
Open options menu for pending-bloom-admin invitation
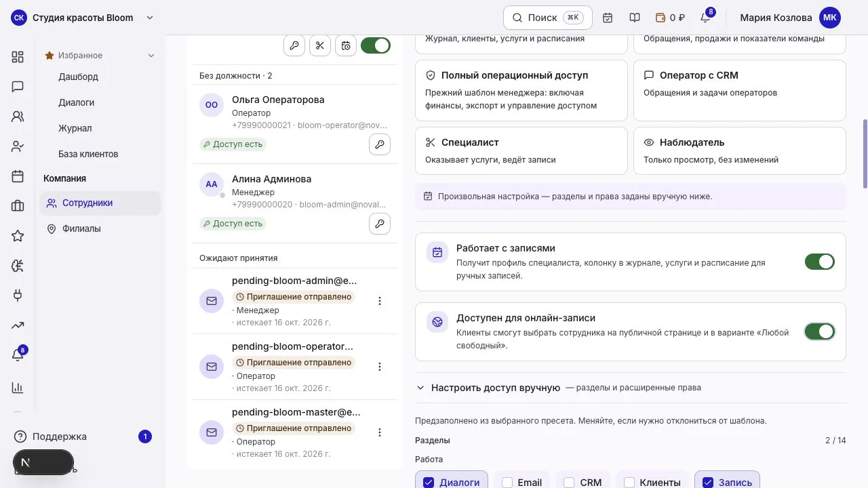[380, 301]
